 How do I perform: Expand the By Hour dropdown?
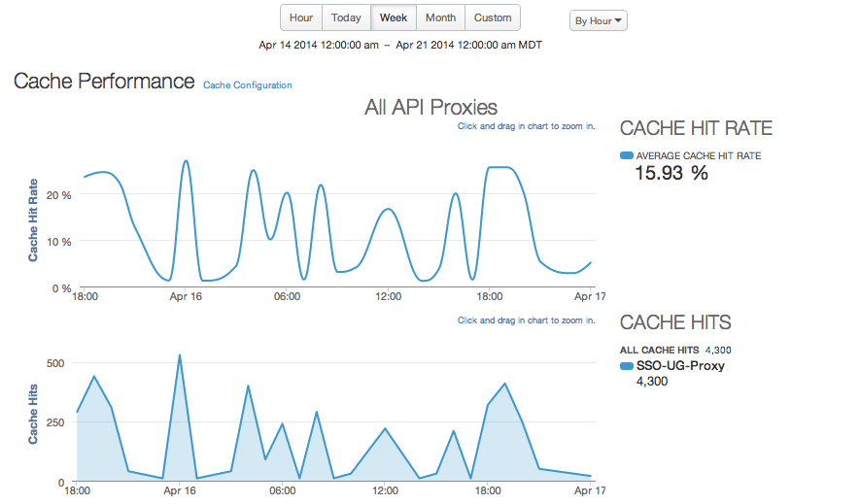pyautogui.click(x=599, y=20)
